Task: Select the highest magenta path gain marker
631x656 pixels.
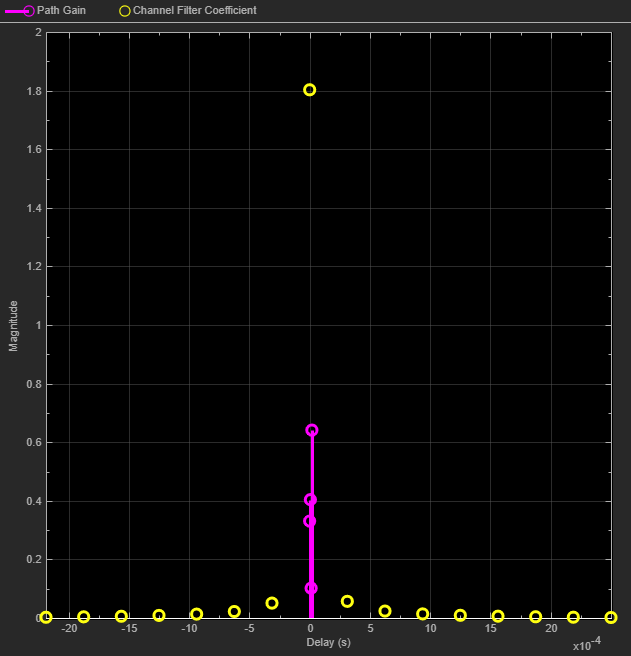Action: pyautogui.click(x=311, y=430)
